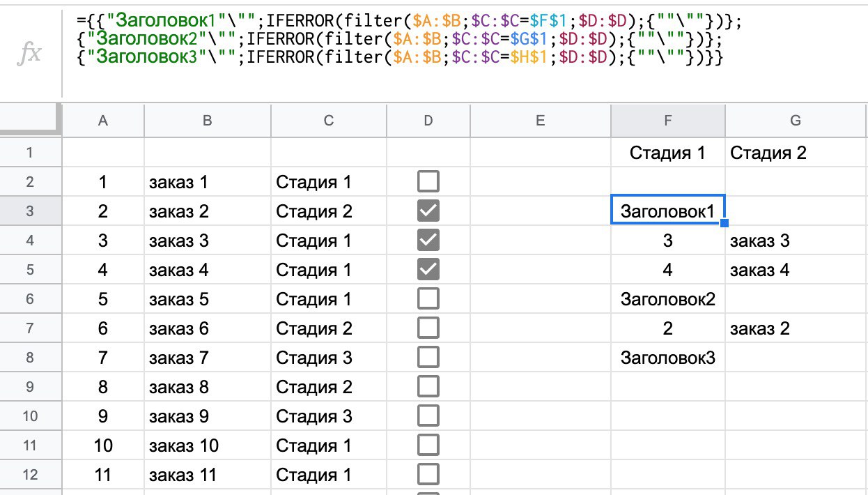Select the Заголовок1 cell

point(667,211)
